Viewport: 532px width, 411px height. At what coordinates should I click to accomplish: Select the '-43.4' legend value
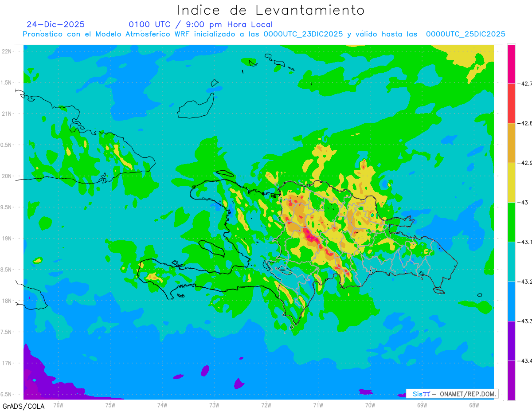pyautogui.click(x=525, y=360)
